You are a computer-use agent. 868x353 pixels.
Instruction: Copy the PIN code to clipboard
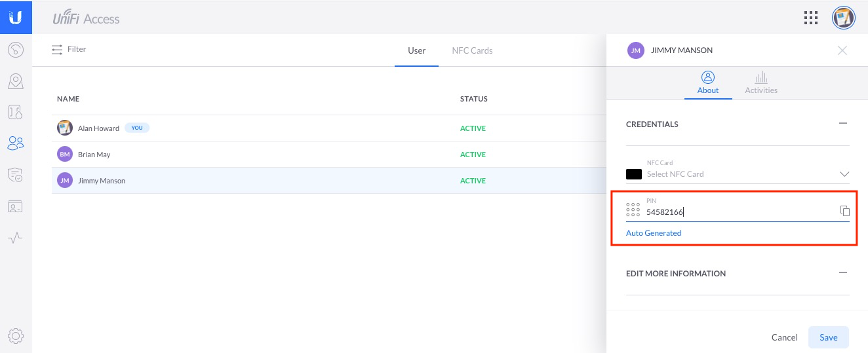click(x=844, y=211)
